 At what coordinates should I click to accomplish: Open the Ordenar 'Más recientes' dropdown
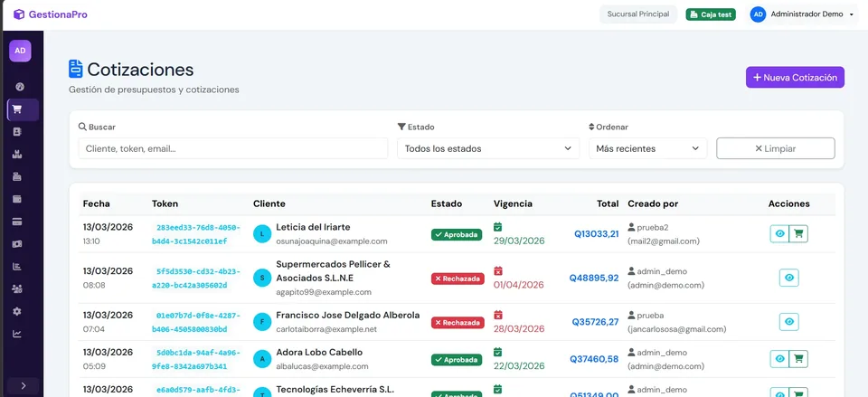pos(647,148)
